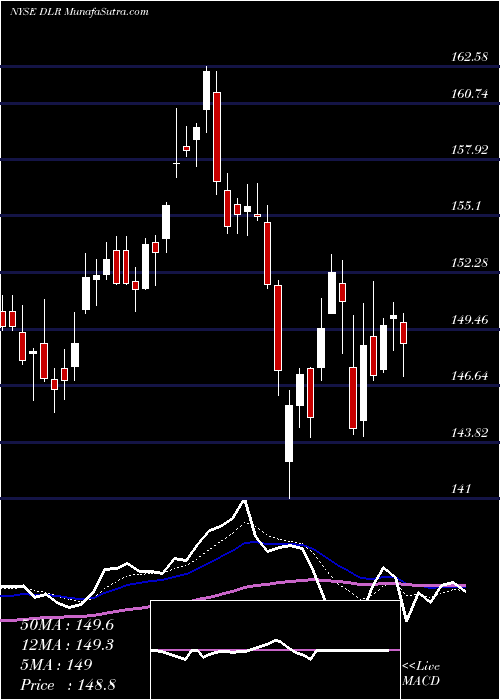500x700 pixels.
Task: Click the 146.64 price level label
Action: 470,376
